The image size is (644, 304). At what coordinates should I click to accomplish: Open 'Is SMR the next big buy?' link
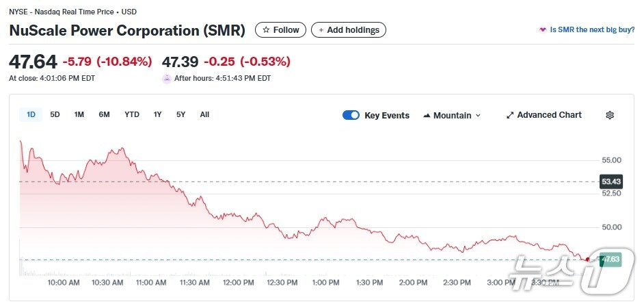point(592,30)
